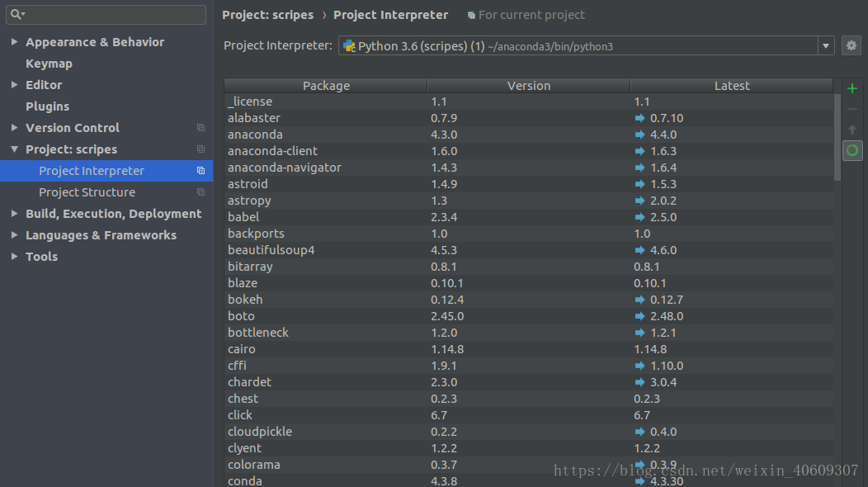Click the update arrow beside chardet 3.0.4

pyautogui.click(x=640, y=382)
